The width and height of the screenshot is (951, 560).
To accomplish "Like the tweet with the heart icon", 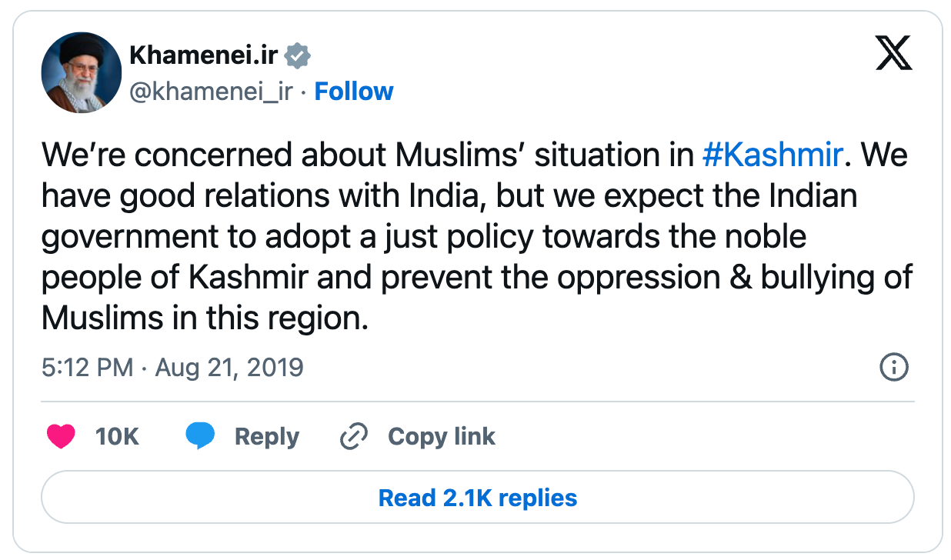I will pyautogui.click(x=62, y=437).
